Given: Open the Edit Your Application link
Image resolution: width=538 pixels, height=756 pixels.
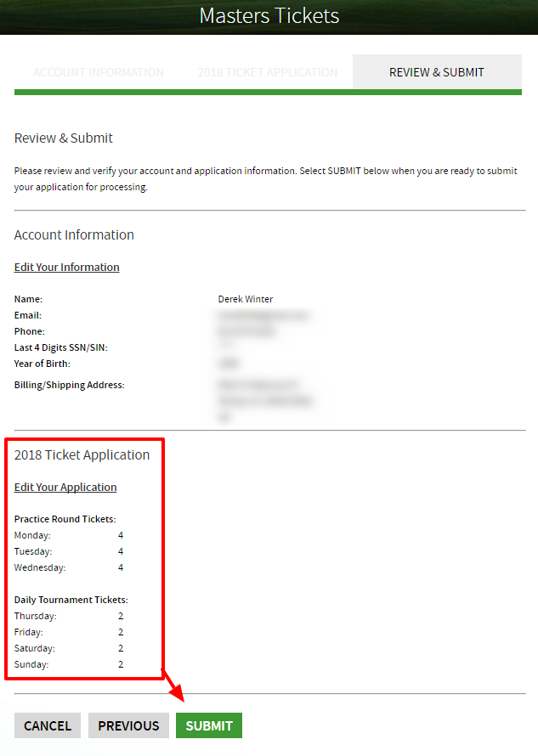Looking at the screenshot, I should (x=65, y=487).
